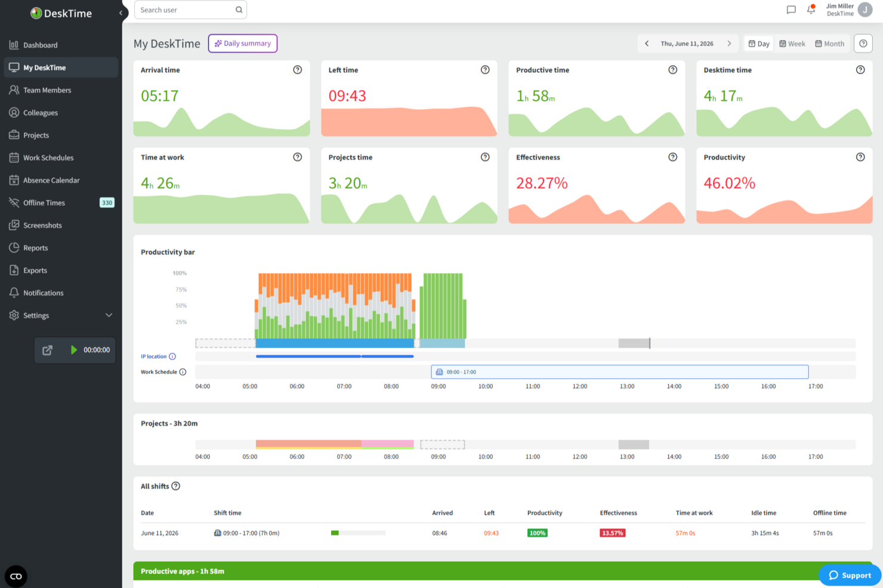Screen dimensions: 883x588
Task: Click the DeskTime logo
Action: click(61, 13)
